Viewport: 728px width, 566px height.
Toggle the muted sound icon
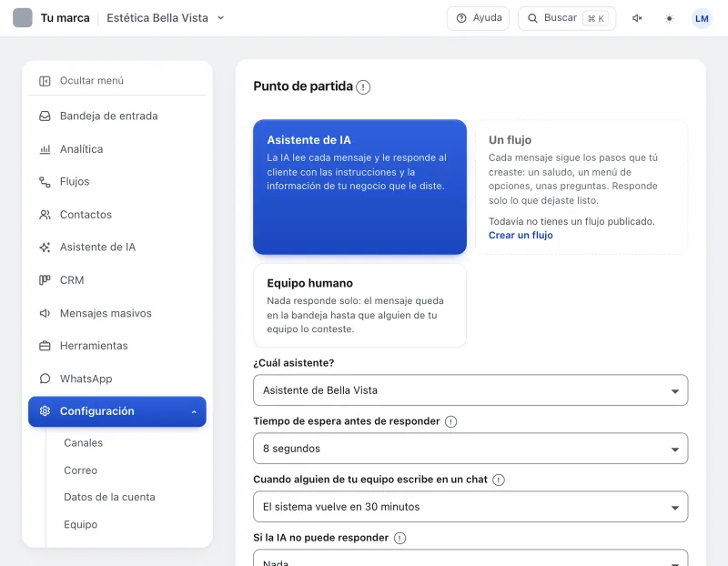pyautogui.click(x=637, y=18)
